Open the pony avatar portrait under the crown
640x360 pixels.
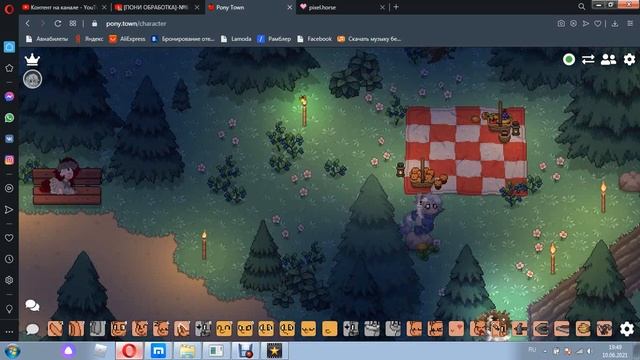[x=32, y=79]
